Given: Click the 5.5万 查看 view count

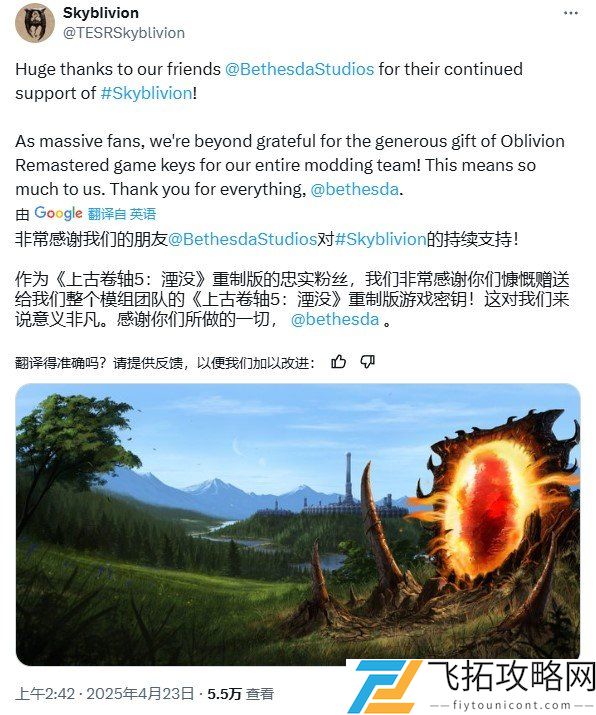Looking at the screenshot, I should point(241,694).
